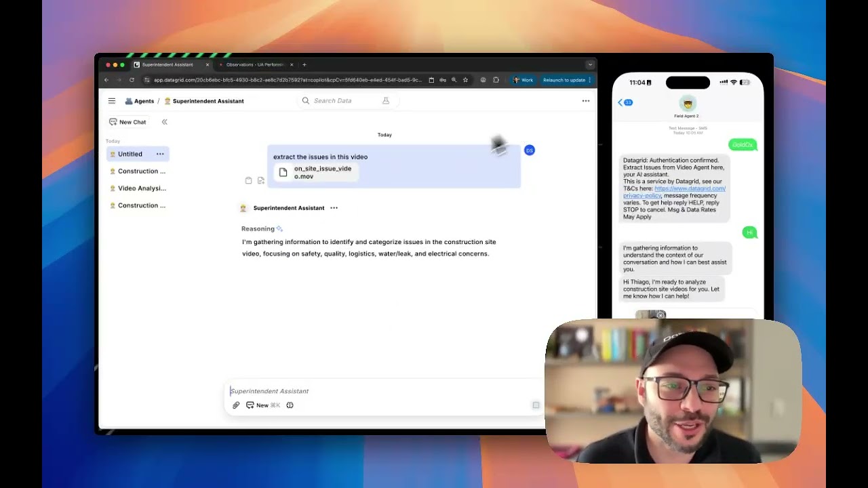Switch to Superintendent Assistant browser tab

[x=172, y=64]
